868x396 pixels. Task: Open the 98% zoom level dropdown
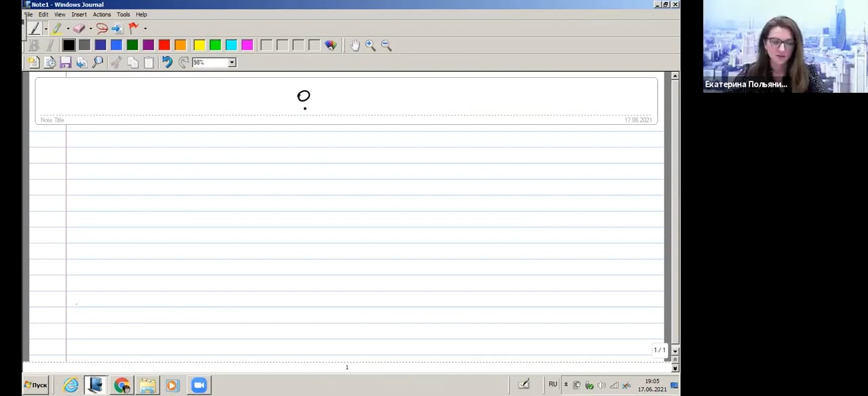click(231, 62)
